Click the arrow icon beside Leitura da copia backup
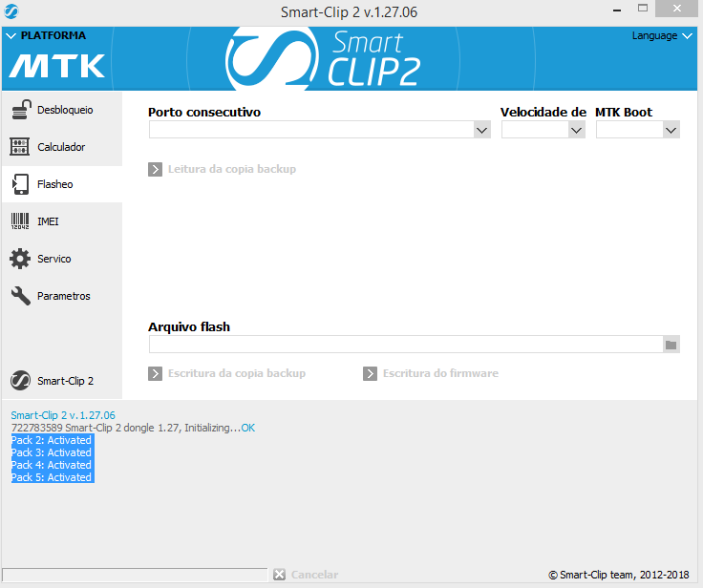Image resolution: width=703 pixels, height=588 pixels. (x=155, y=169)
